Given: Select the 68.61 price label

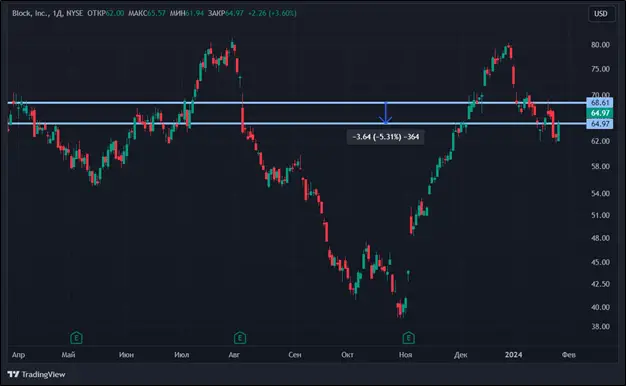Looking at the screenshot, I should (x=600, y=103).
